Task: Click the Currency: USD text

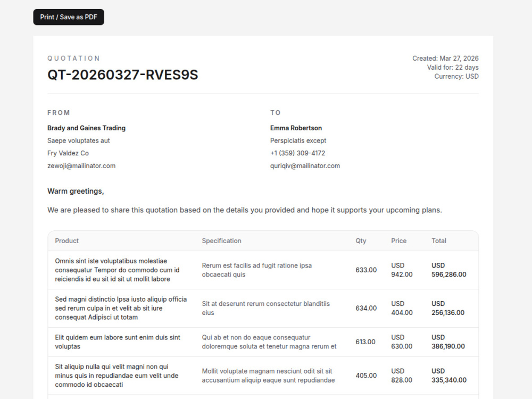Action: (456, 76)
